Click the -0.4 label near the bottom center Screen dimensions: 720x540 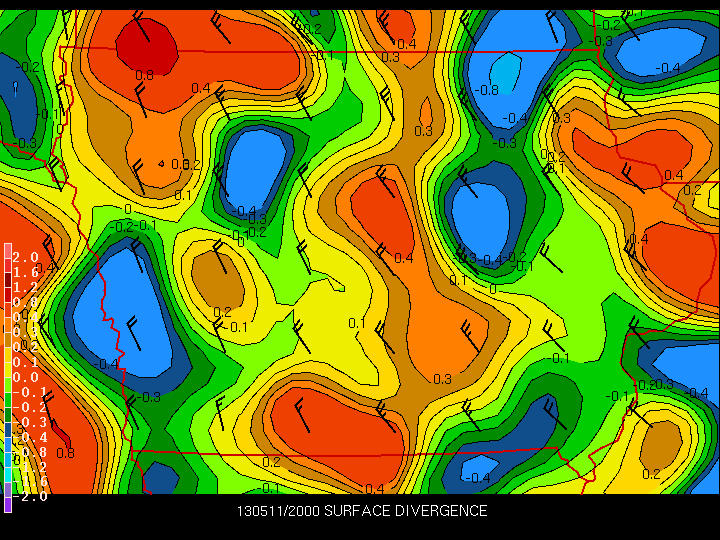click(479, 477)
